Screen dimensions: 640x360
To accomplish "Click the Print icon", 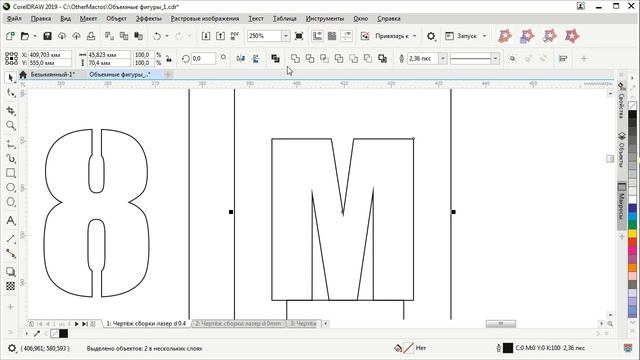I will [91, 36].
